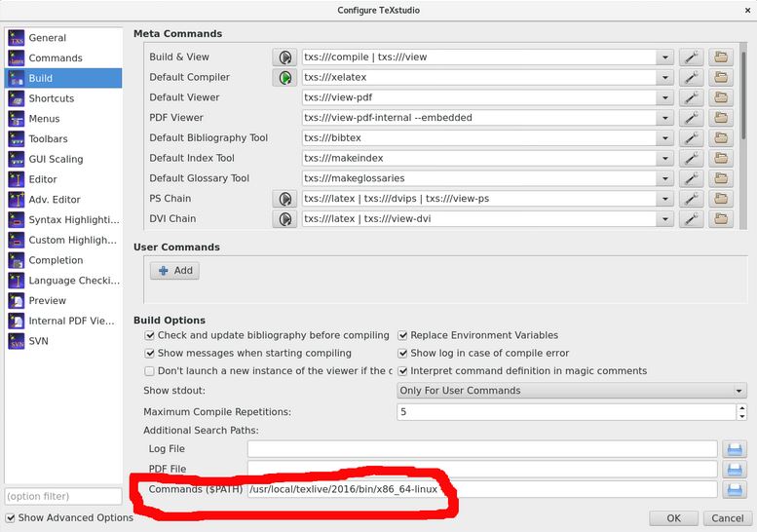Click the option filter search field
This screenshot has width=757, height=532.
62,498
